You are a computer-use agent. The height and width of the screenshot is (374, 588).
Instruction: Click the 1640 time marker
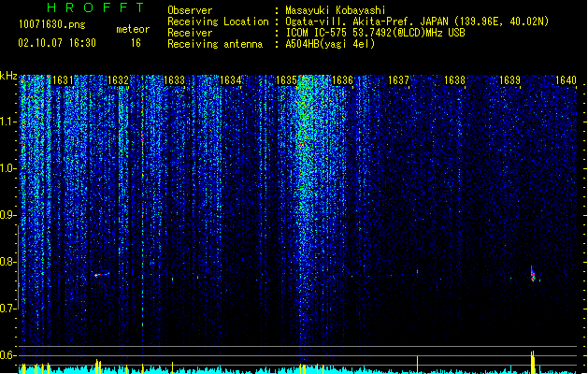(566, 80)
